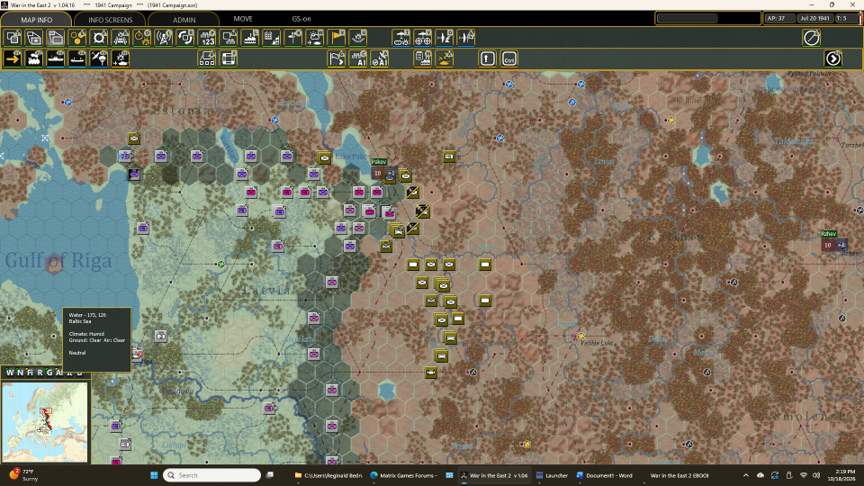Toggle the W filter above minimap
This screenshot has height=486, width=864.
tap(10, 372)
